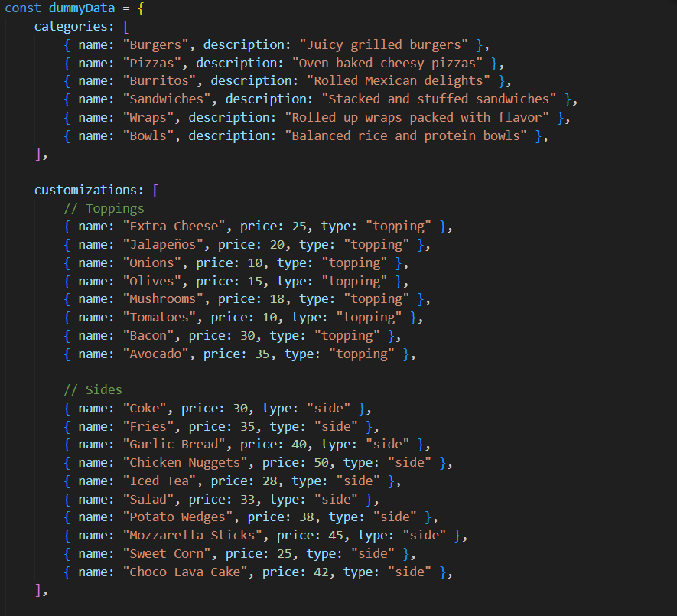
Task: Click the "Salad" string
Action: (148, 500)
